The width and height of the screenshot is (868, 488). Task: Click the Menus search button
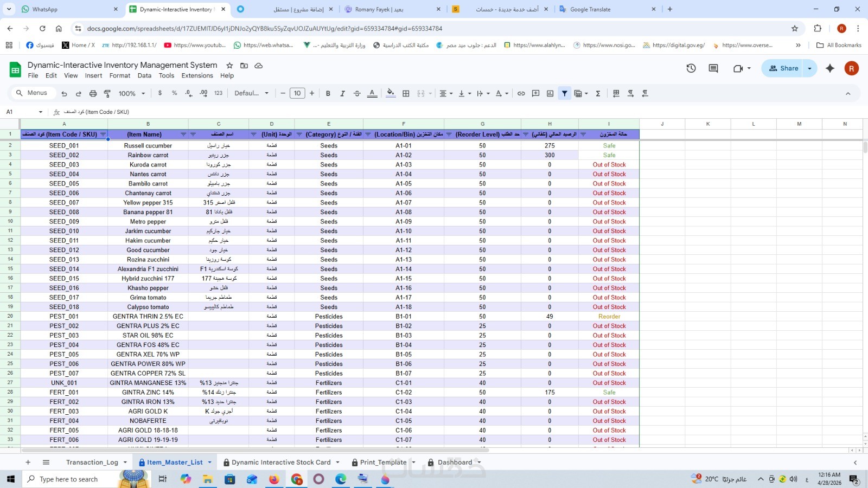point(31,93)
